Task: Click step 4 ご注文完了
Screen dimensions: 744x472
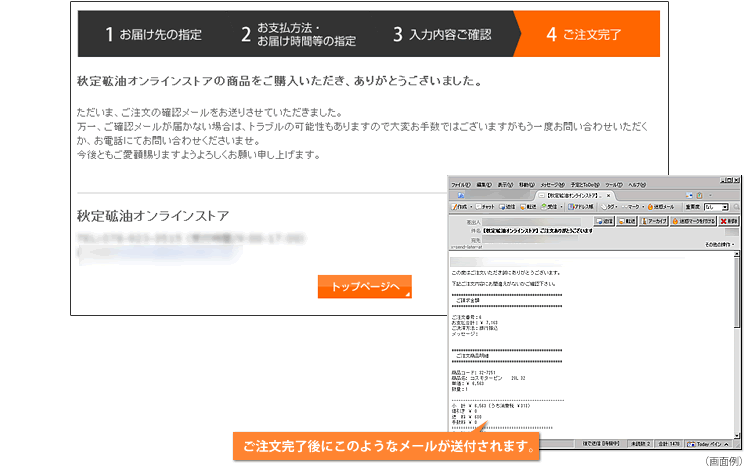Action: click(x=587, y=34)
